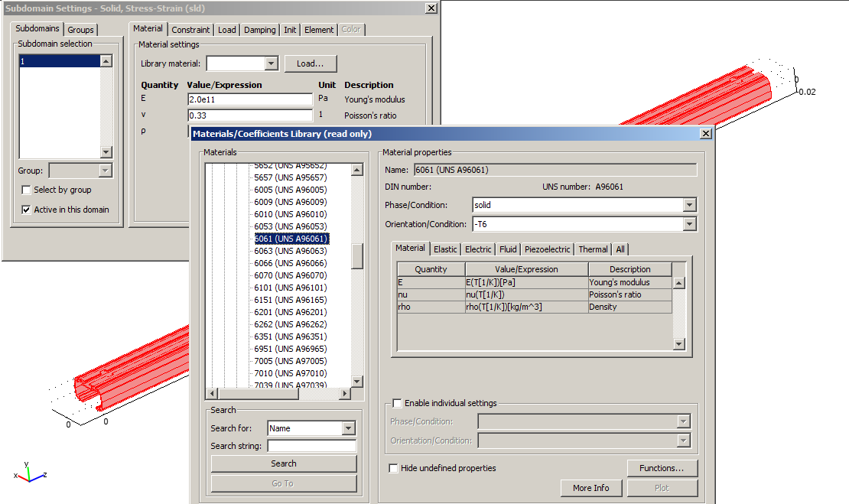Open the Elastic properties tab
This screenshot has width=849, height=504.
point(445,249)
